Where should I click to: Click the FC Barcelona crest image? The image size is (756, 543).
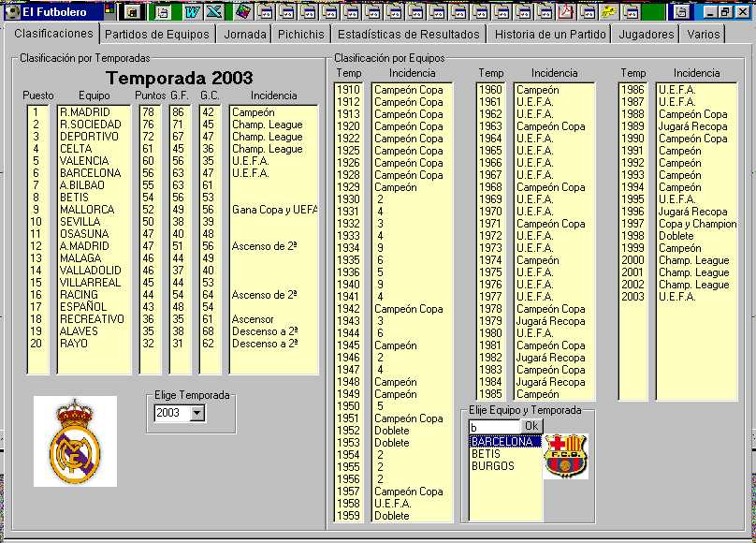tap(565, 456)
